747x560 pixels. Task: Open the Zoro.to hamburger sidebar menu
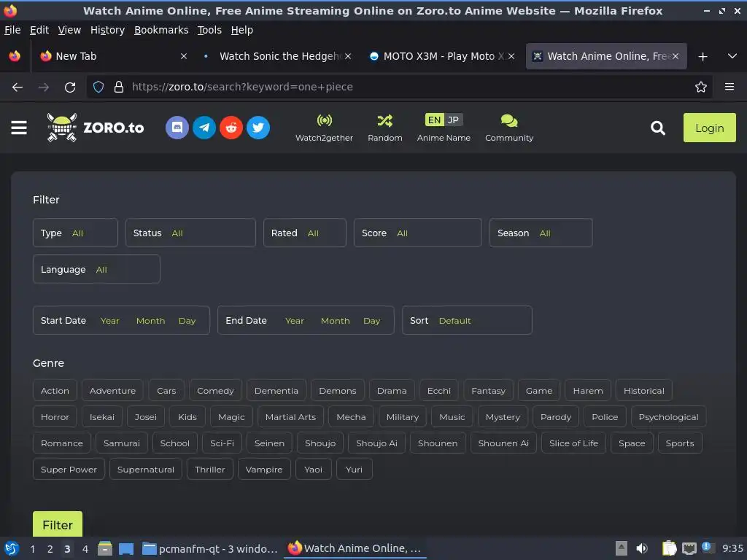click(x=18, y=128)
